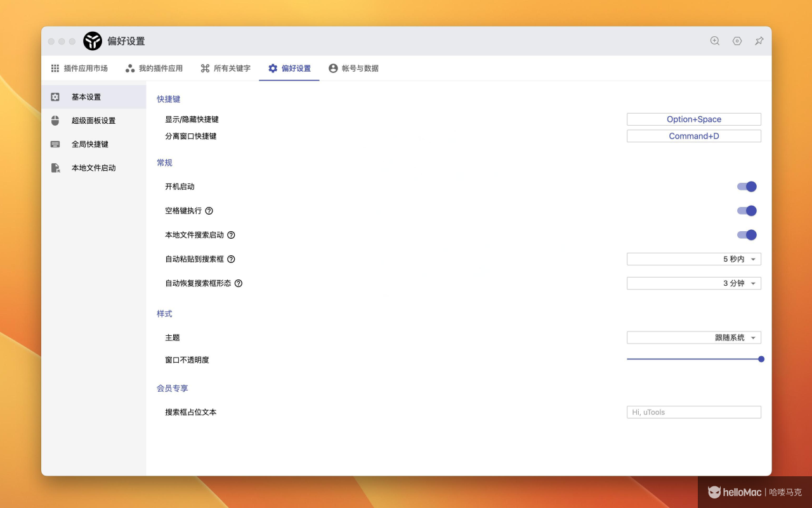Show help for 空格键执行 question icon
The image size is (812, 508).
(x=209, y=211)
